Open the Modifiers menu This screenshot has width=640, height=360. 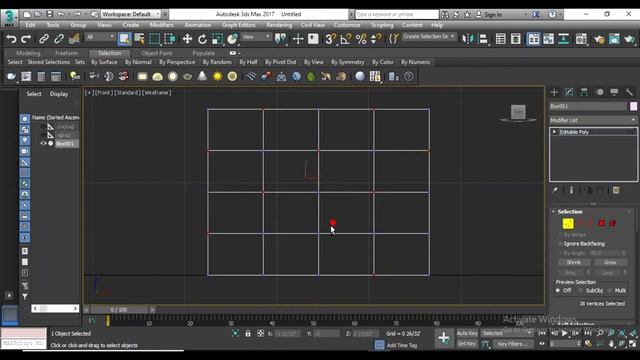coord(162,25)
